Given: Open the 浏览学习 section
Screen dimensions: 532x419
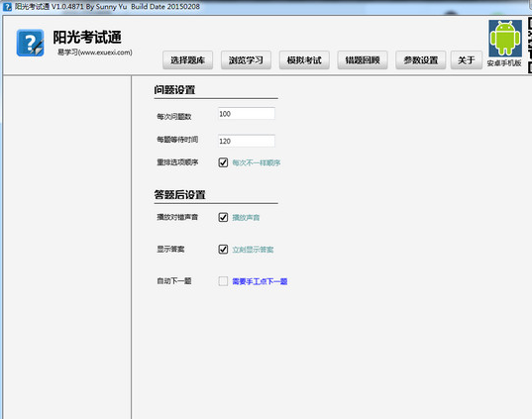Looking at the screenshot, I should (246, 60).
